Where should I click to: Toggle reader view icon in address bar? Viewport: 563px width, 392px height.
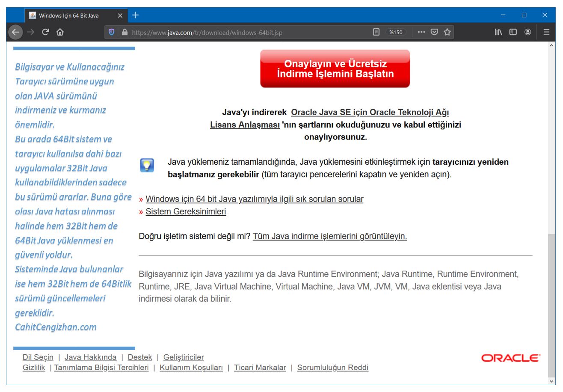(x=376, y=32)
